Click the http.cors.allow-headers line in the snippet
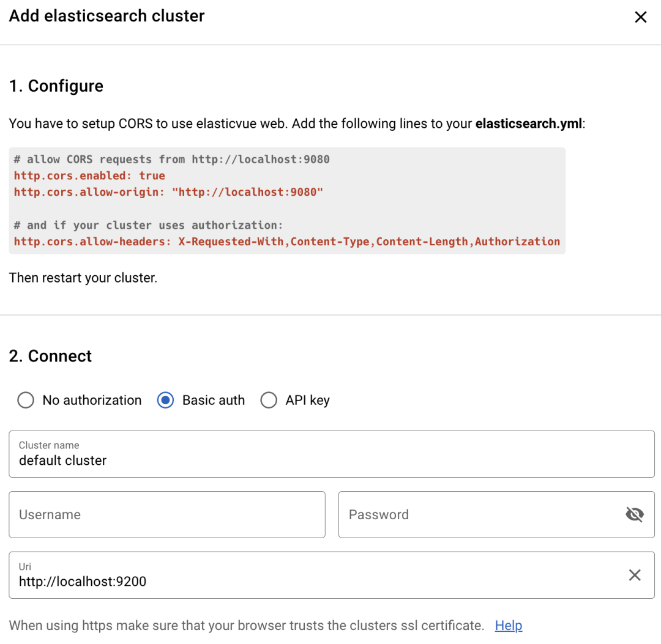This screenshot has height=644, width=661. (286, 241)
